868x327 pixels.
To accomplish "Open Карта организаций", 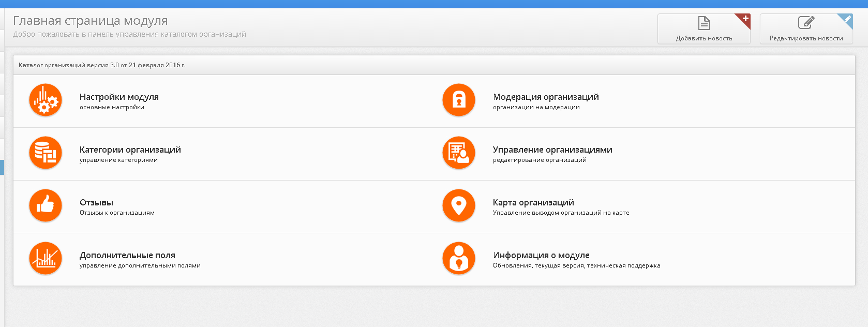I will [x=533, y=202].
